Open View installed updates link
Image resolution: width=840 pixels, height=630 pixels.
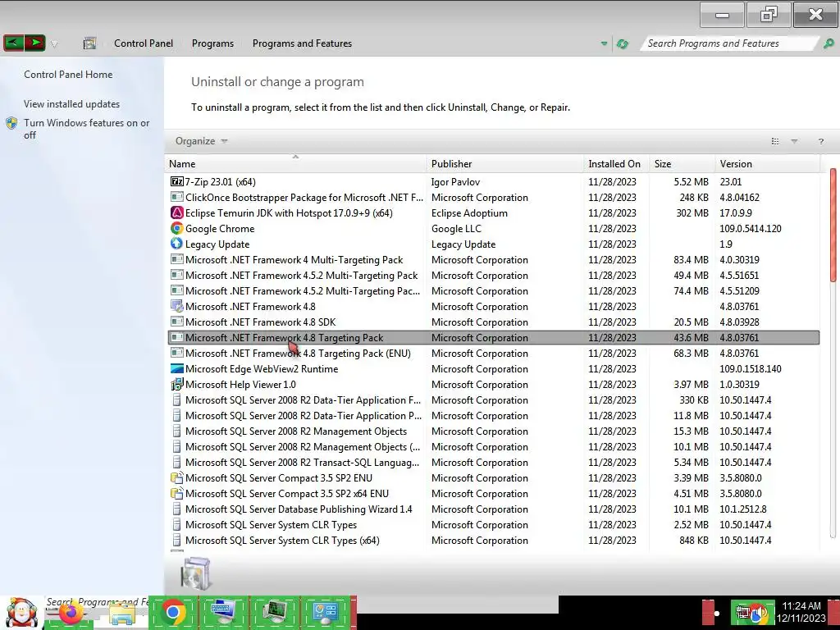[x=72, y=104]
